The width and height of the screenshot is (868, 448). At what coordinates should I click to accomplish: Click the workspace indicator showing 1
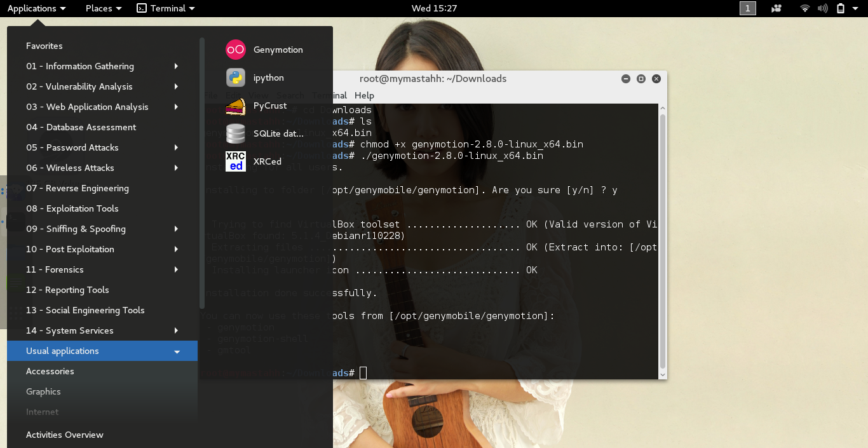click(748, 8)
